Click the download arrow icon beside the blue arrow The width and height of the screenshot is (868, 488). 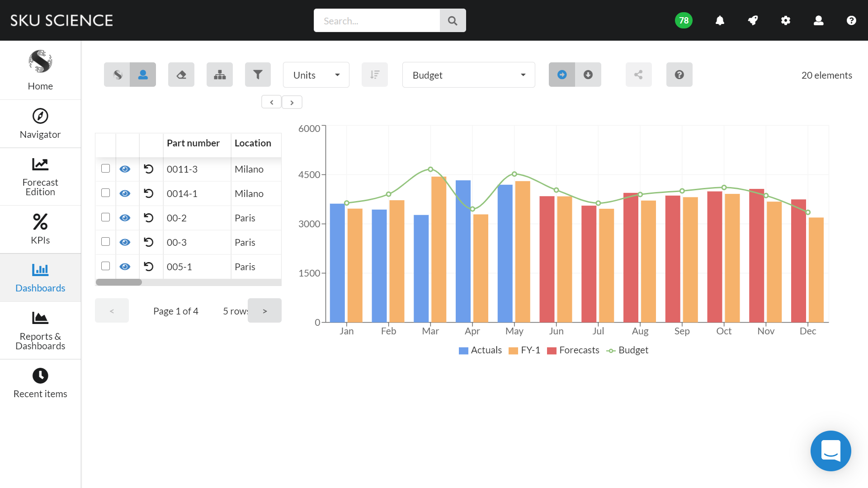coord(588,75)
